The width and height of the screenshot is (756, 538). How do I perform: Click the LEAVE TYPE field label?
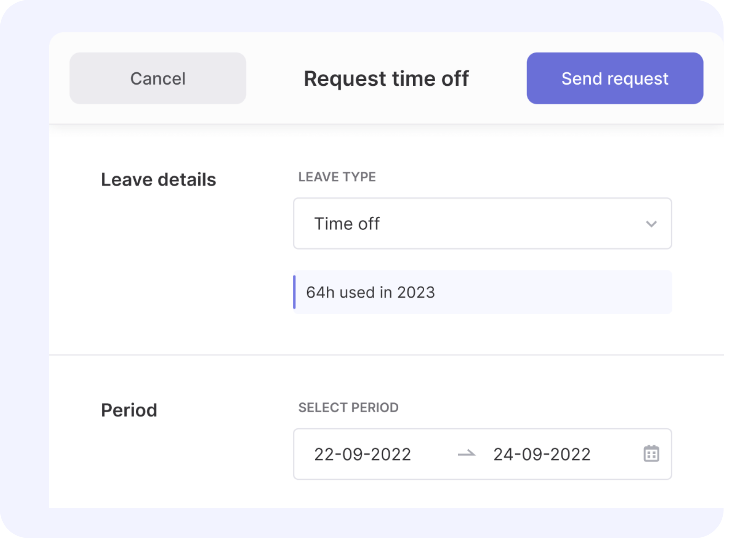pos(337,177)
